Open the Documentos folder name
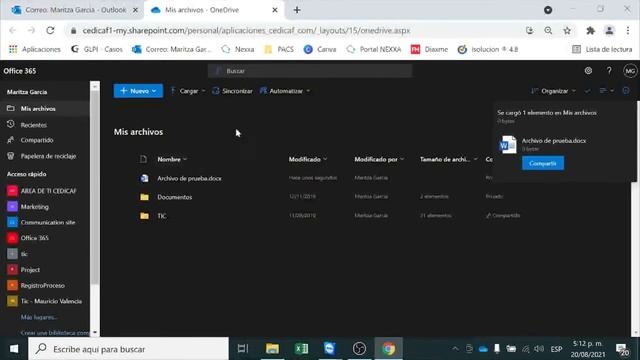Screen dimensions: 640x360 click(175, 197)
